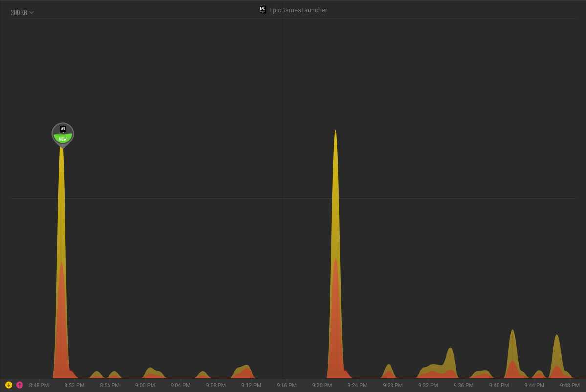Click the 9:36 PM time label
586x392 pixels.
tap(463, 385)
